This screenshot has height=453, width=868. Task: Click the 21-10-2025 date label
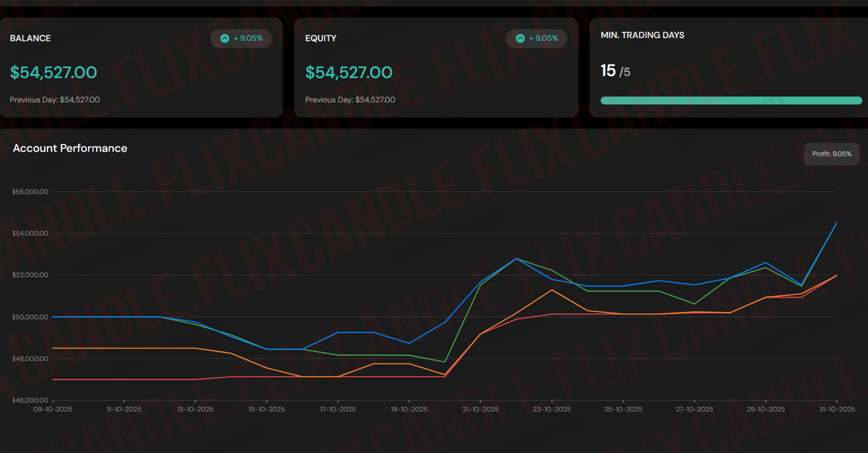coord(480,409)
